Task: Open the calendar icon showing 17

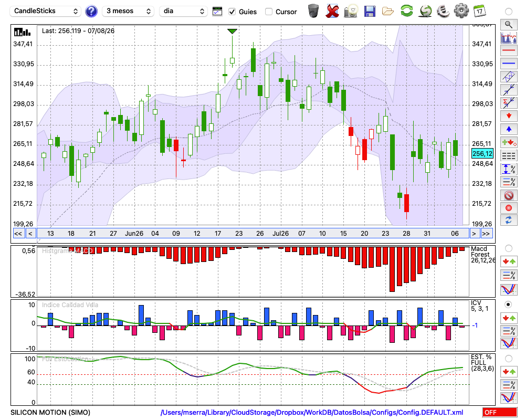Action: (479, 11)
